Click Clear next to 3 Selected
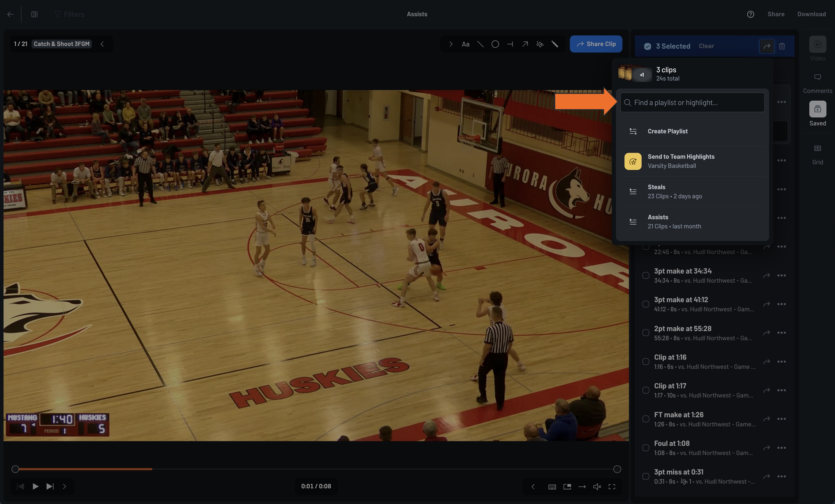Screen dimensions: 835x504 point(706,46)
